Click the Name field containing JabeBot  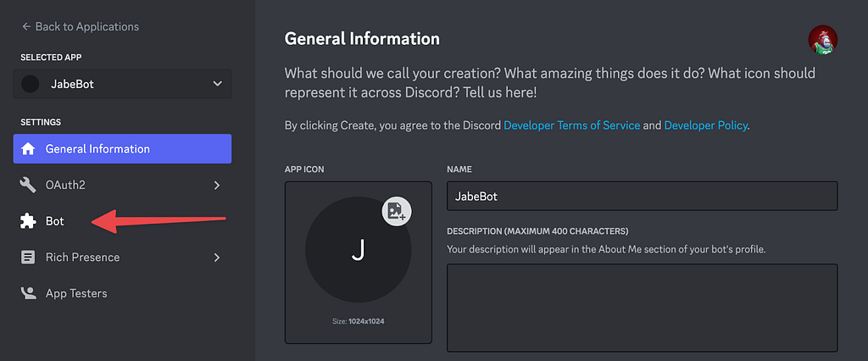pos(643,196)
